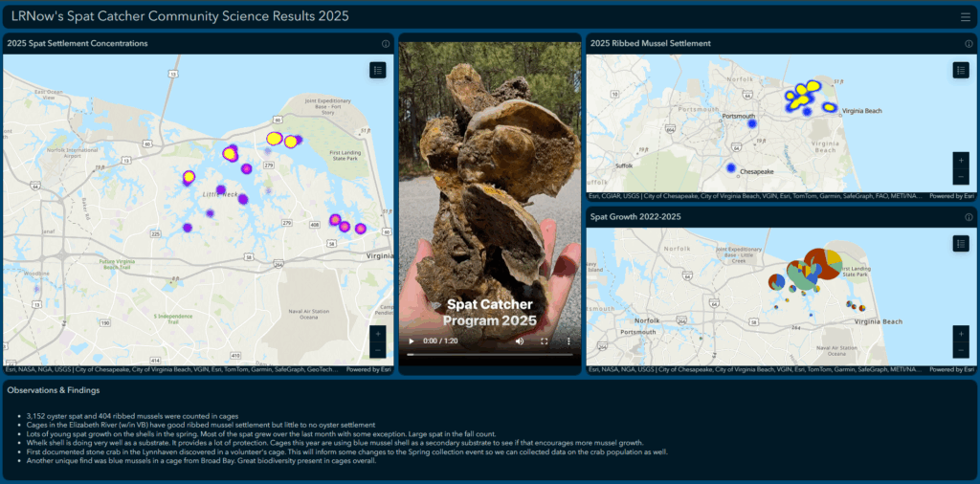This screenshot has width=980, height=484.
Task: Zoom out on Spat Settlement Concentrations map
Action: pos(378,350)
